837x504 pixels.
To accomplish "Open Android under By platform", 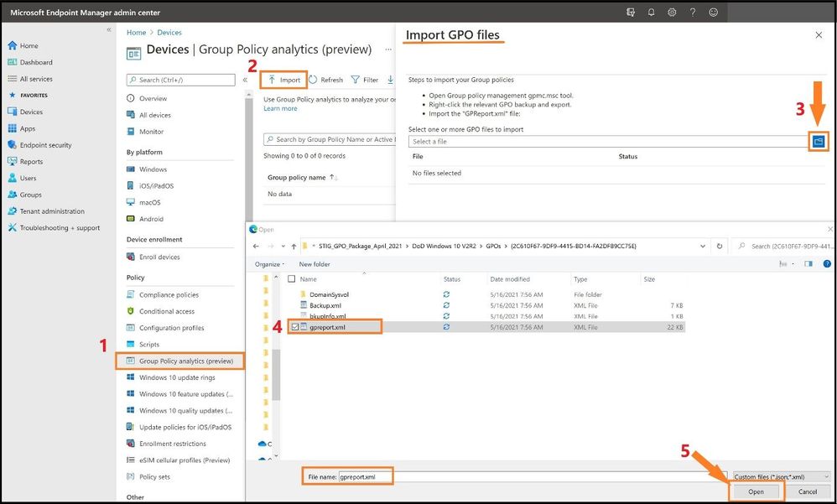I will coord(145,220).
